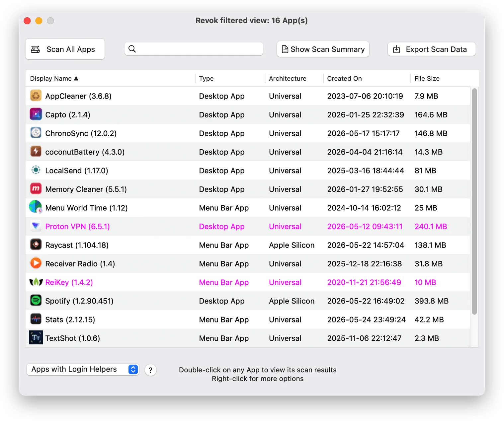Click the 30.1 MB file size cell
Image resolution: width=504 pixels, height=421 pixels.
tap(428, 189)
